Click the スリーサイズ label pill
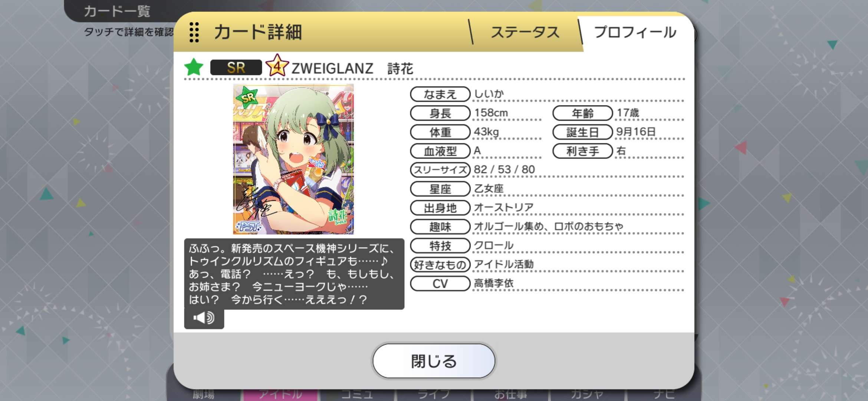This screenshot has height=401, width=868. click(x=440, y=170)
